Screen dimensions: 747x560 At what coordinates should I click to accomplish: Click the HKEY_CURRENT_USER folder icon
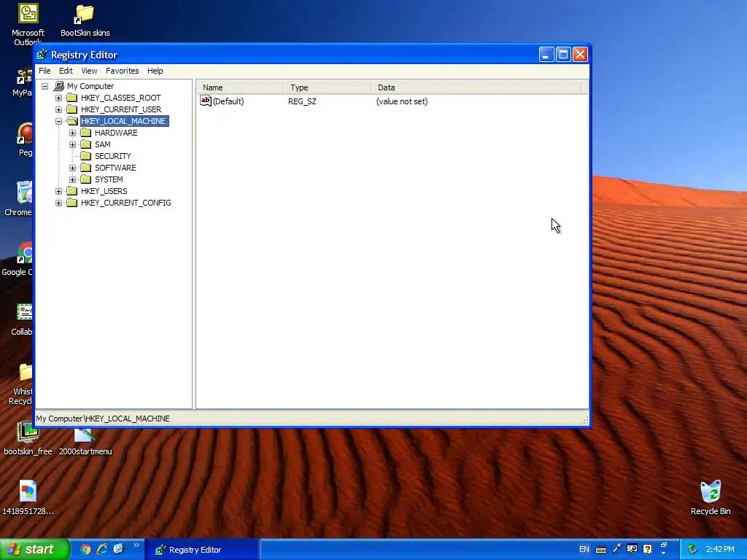coord(72,109)
